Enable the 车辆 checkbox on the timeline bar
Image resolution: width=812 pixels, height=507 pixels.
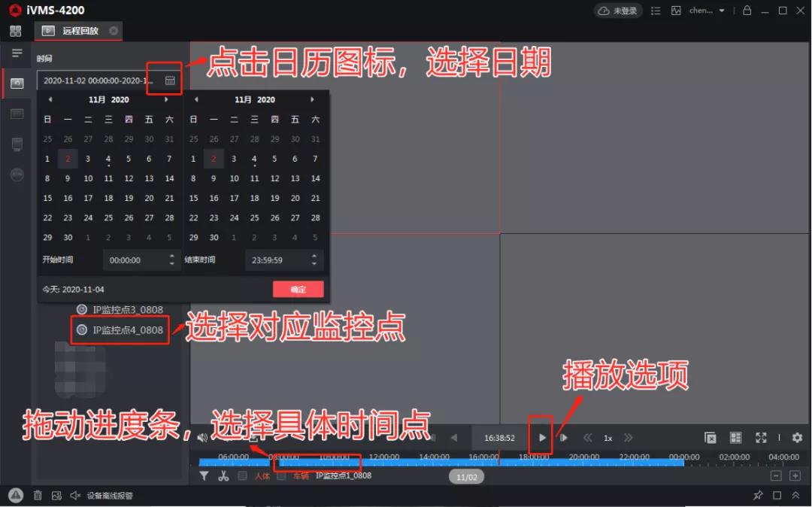(x=281, y=475)
